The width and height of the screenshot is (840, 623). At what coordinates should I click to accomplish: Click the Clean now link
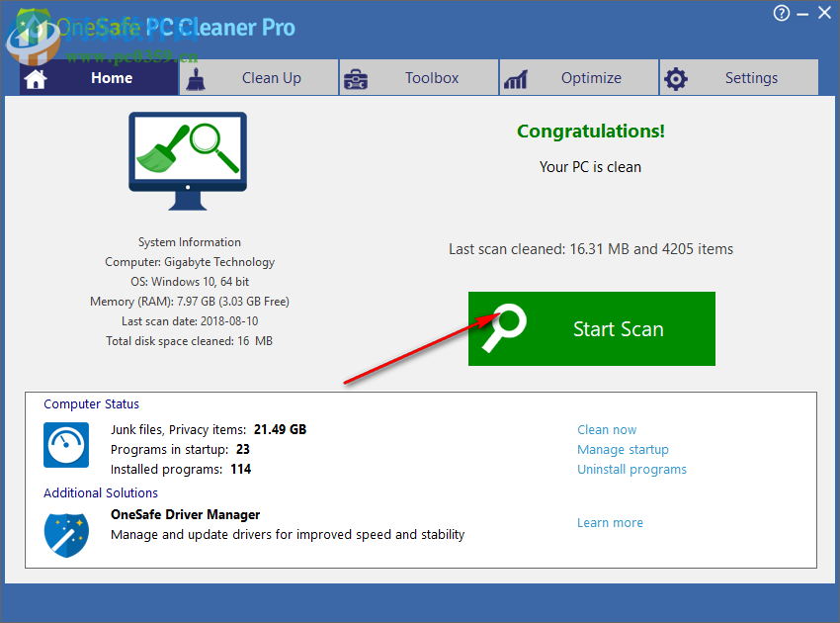(606, 429)
